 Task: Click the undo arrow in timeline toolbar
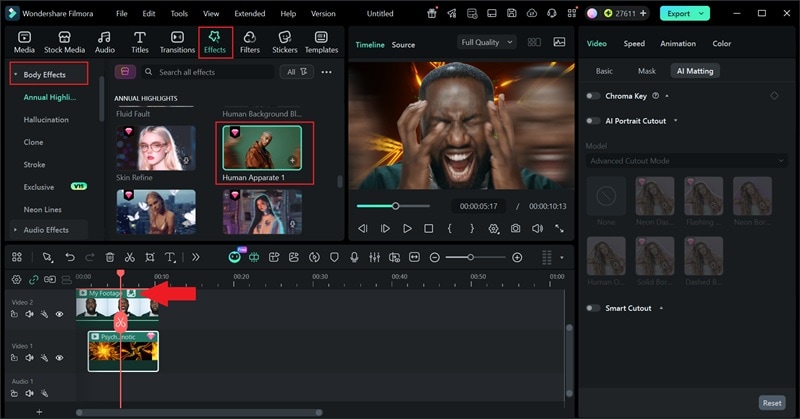coord(70,257)
